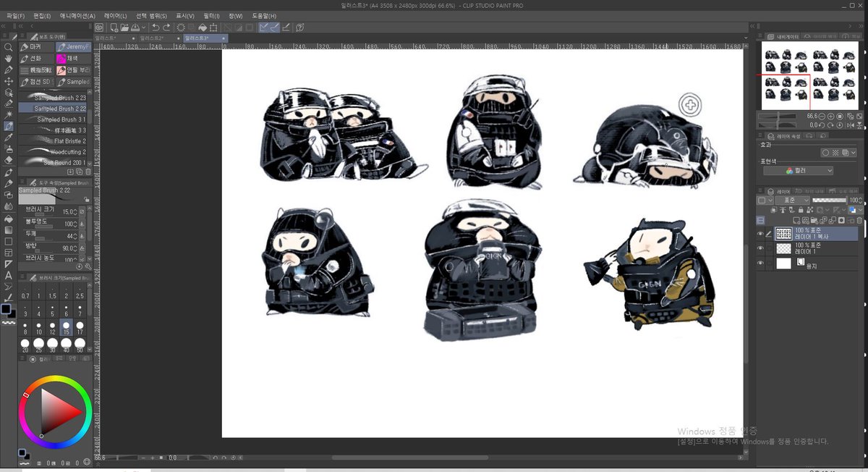Open the 필터(I) menu

coord(211,15)
